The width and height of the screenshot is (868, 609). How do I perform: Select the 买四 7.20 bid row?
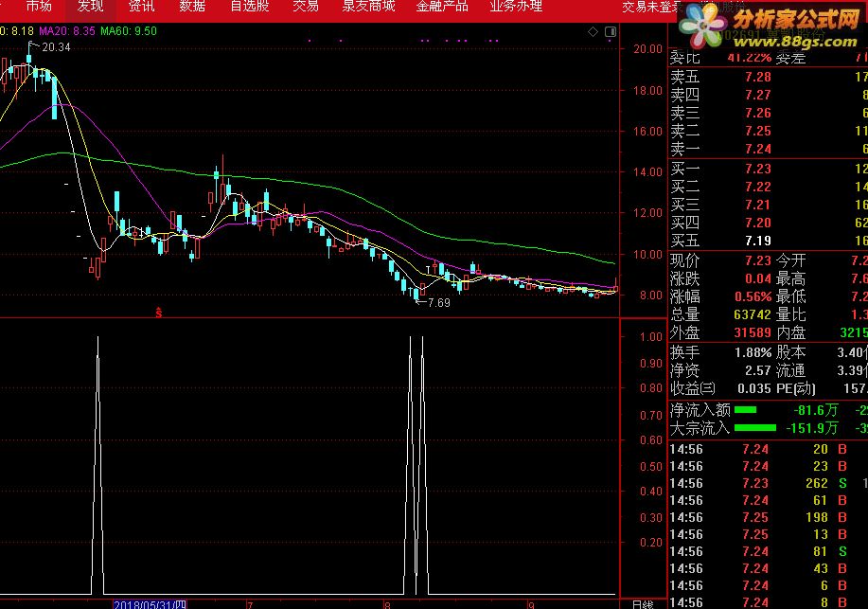(768, 223)
